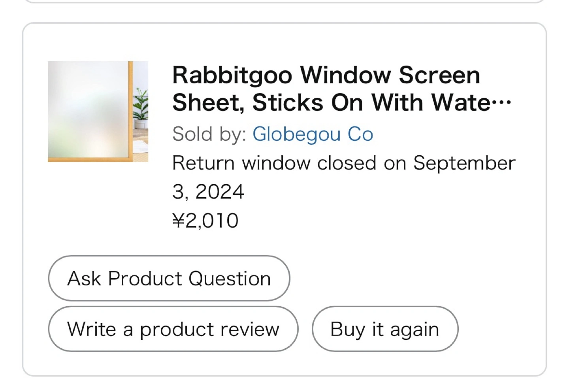Click the Ask Product Question button
The image size is (569, 392).
click(x=169, y=278)
